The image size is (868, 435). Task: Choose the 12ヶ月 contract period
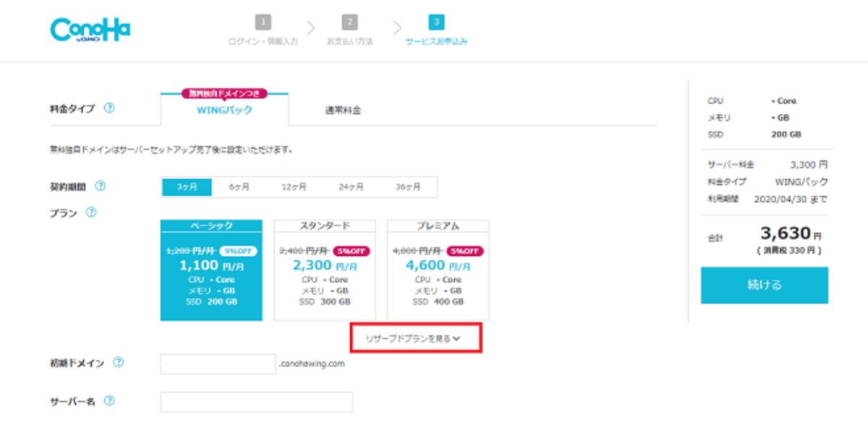pos(294,186)
